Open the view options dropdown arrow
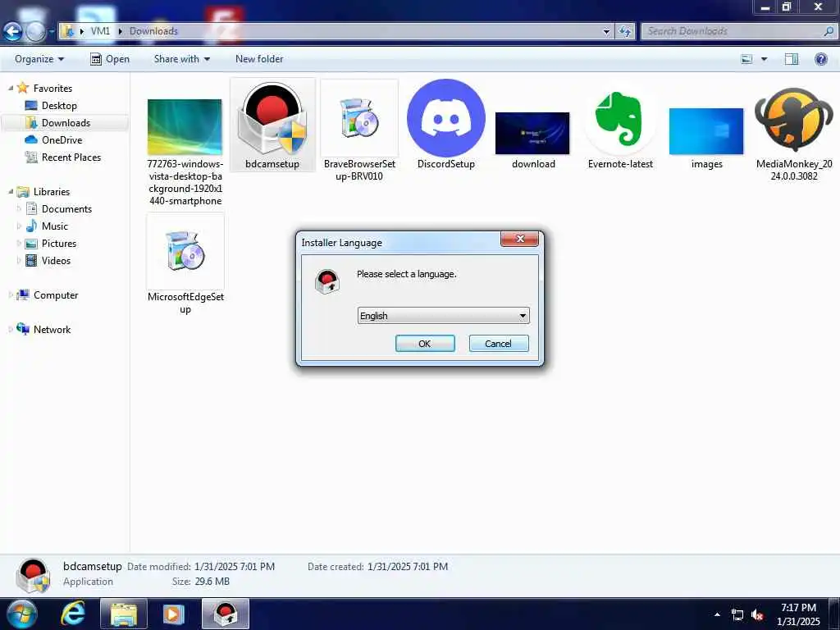Viewport: 840px width, 630px height. (764, 59)
